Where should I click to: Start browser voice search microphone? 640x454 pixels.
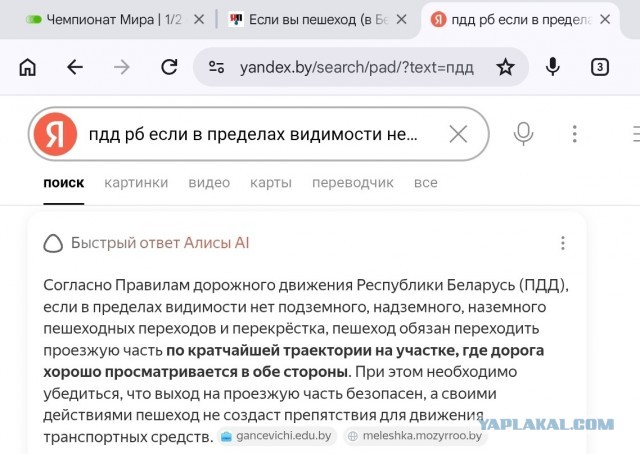coord(553,67)
